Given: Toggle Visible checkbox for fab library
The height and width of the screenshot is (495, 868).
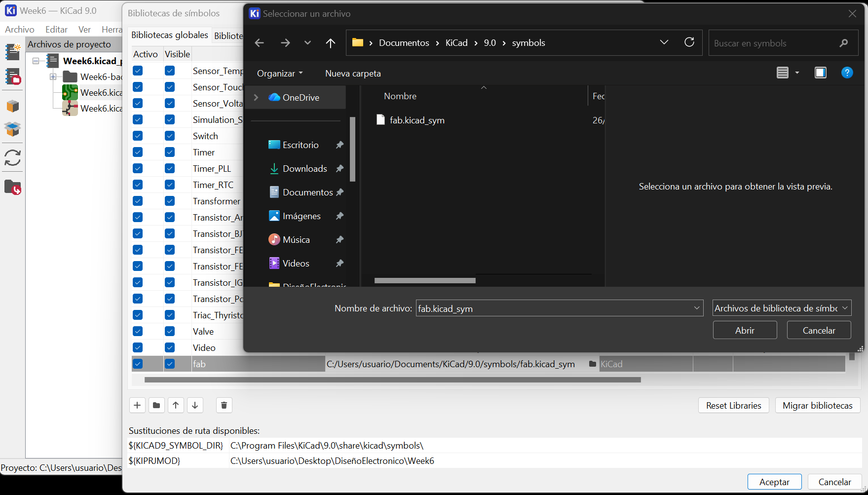Looking at the screenshot, I should click(170, 364).
